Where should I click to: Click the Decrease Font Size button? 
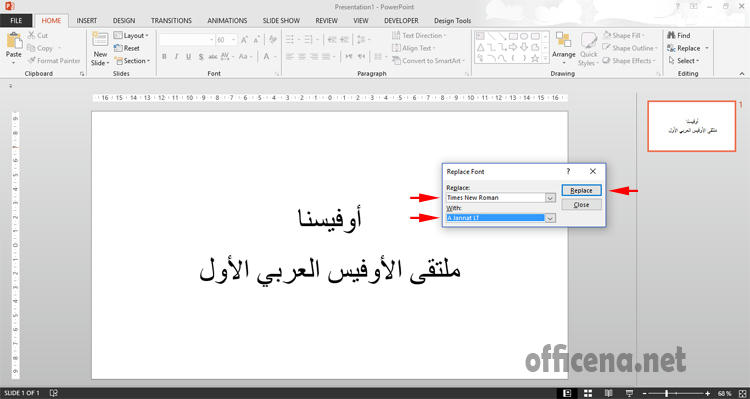257,40
